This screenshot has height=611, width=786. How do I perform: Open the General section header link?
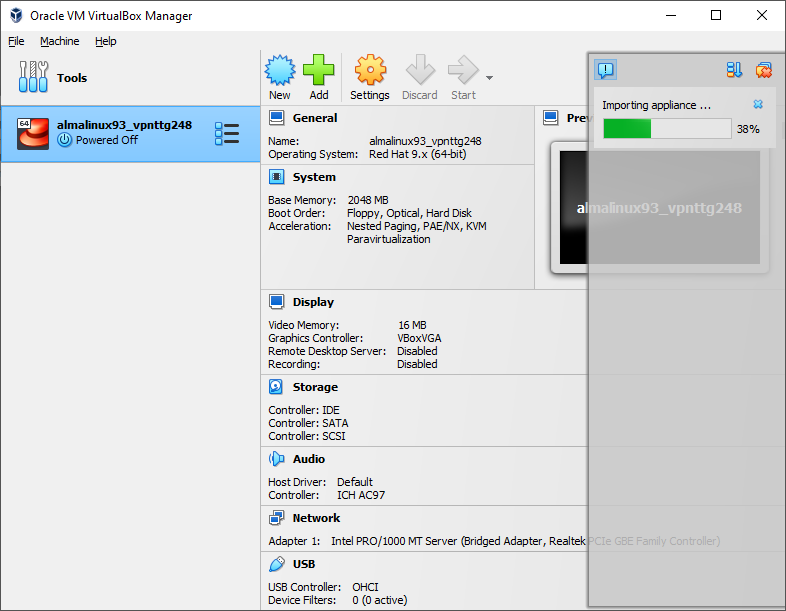315,118
